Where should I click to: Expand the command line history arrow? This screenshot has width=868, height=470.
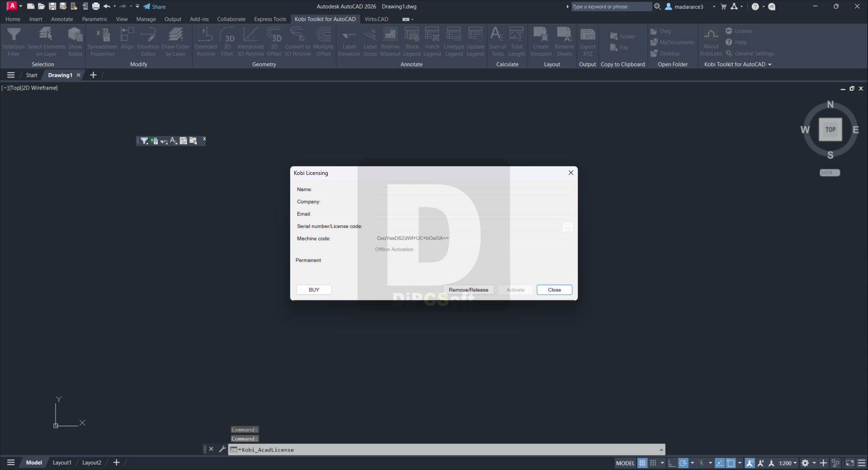(x=661, y=450)
